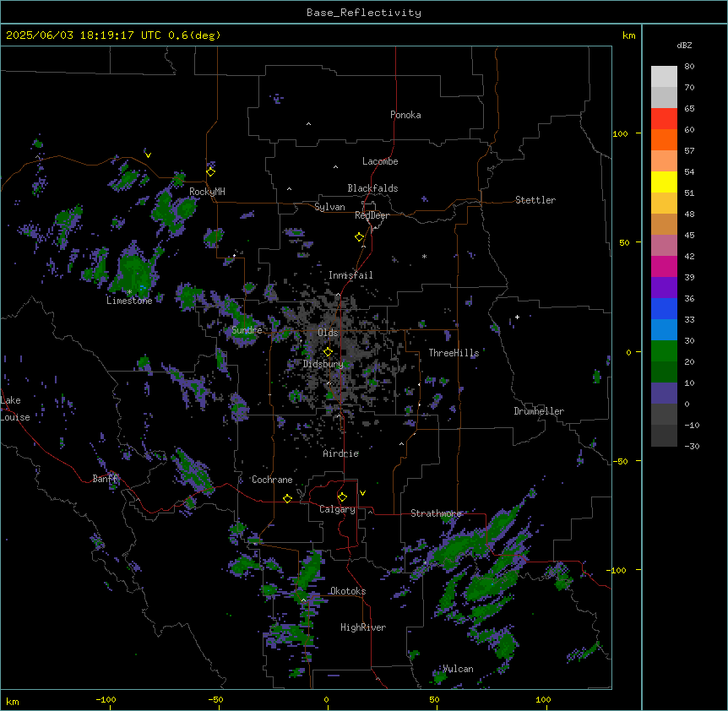Viewport: 728px width, 711px height.
Task: Select the Vulcan label
Action: 459,669
